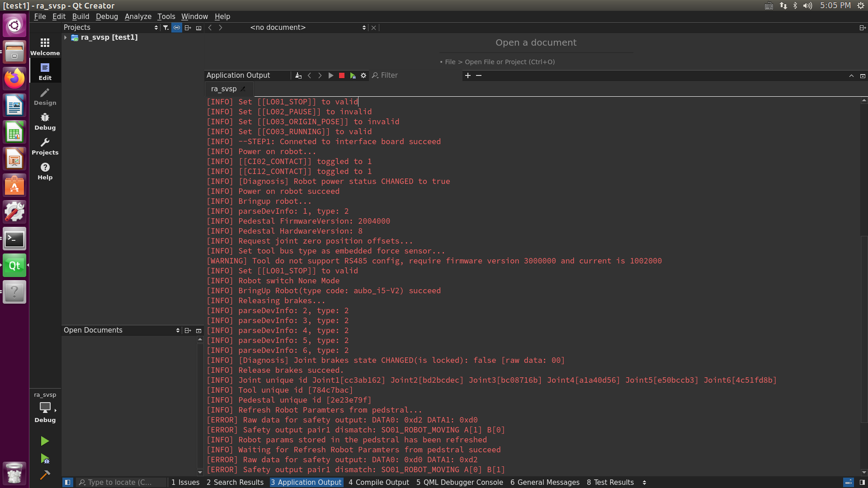Toggle the right sidebar
Viewport: 868px width, 488px height.
point(862,482)
